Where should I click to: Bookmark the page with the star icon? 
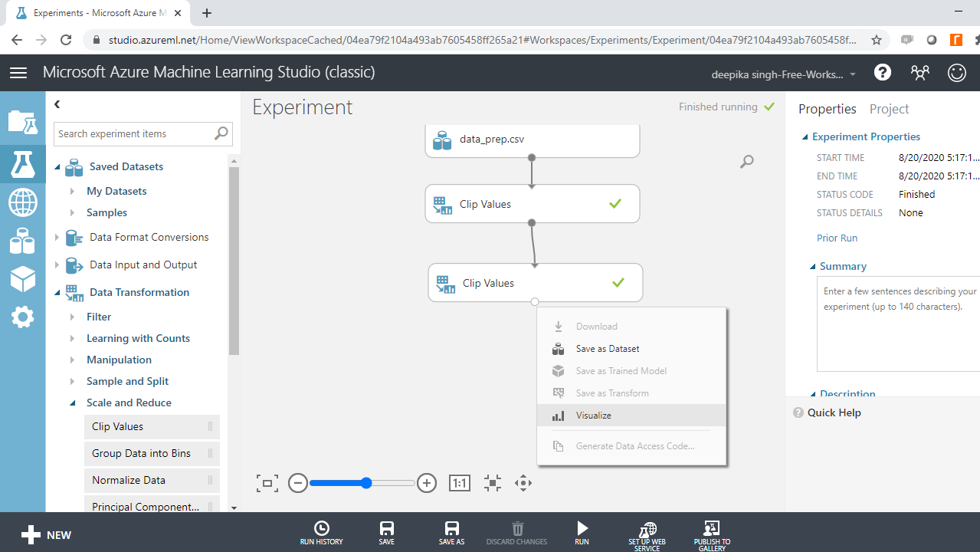877,40
